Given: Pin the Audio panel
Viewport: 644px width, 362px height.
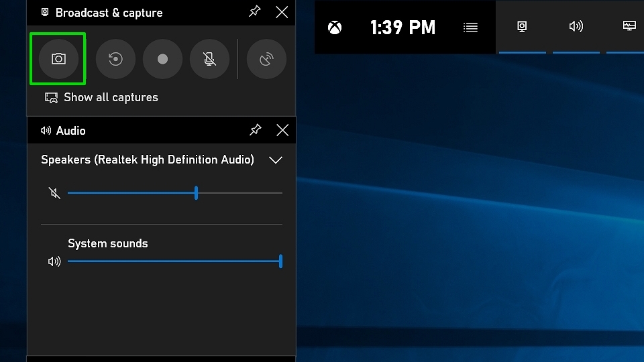Looking at the screenshot, I should (255, 130).
